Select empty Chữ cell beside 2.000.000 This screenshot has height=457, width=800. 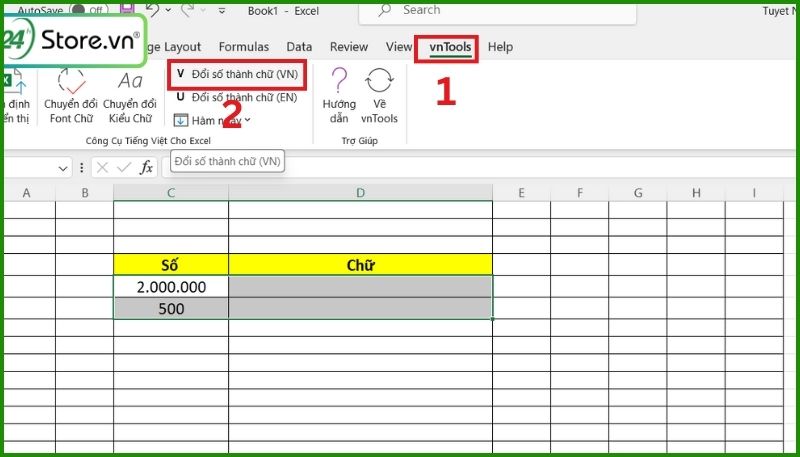(361, 287)
